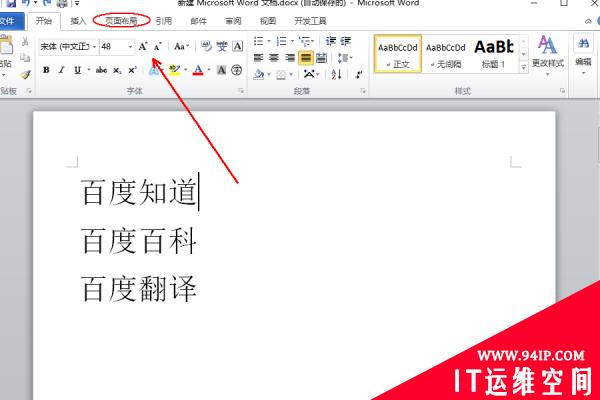Switch to the 视图 tab

pyautogui.click(x=268, y=21)
